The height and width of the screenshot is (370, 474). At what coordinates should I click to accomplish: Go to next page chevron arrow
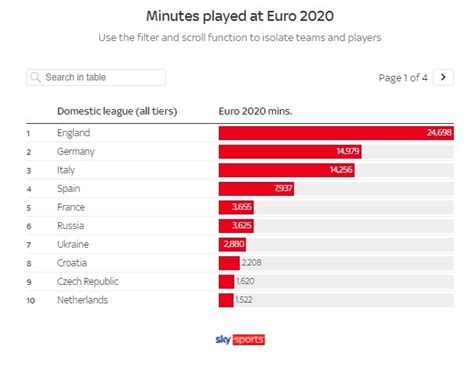point(443,77)
